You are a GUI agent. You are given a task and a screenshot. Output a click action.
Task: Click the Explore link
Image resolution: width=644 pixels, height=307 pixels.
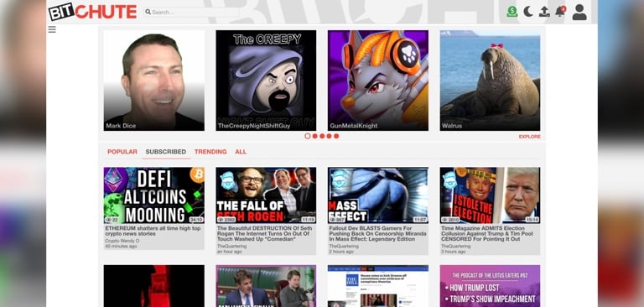pyautogui.click(x=529, y=137)
